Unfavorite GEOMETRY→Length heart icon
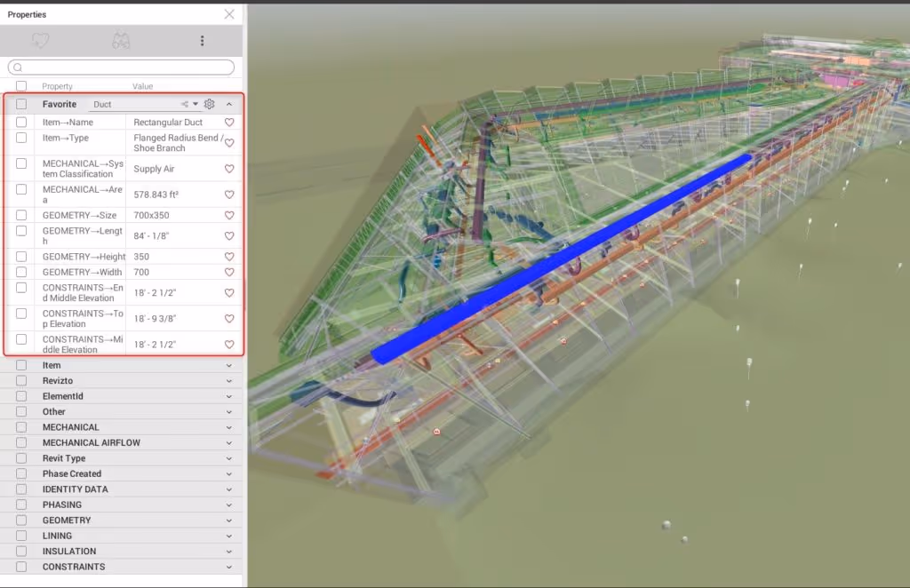The image size is (910, 588). click(229, 236)
